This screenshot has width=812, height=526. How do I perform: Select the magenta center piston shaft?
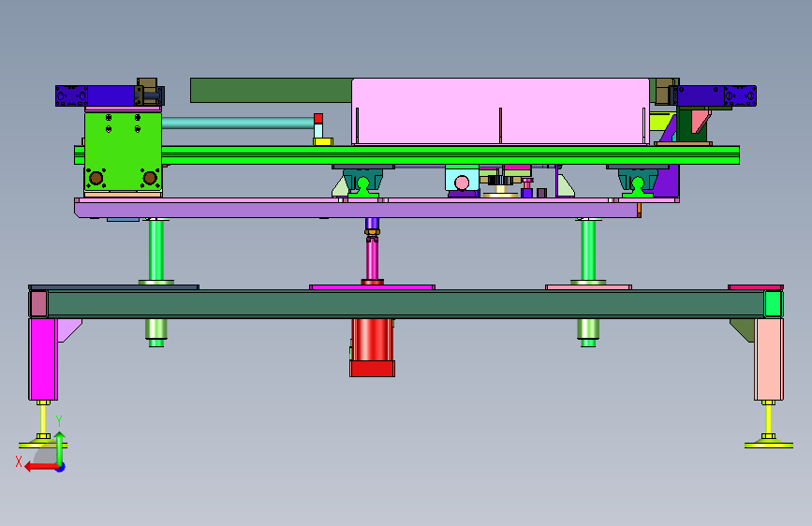372,260
